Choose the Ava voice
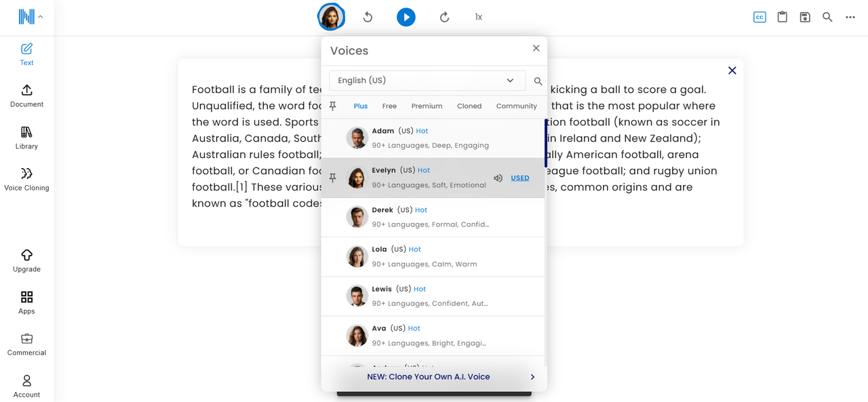 tap(433, 336)
